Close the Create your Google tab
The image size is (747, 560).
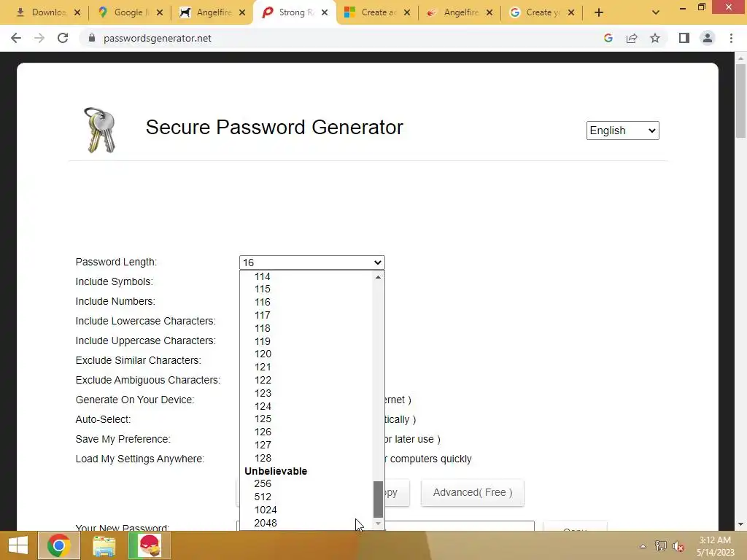coord(571,12)
